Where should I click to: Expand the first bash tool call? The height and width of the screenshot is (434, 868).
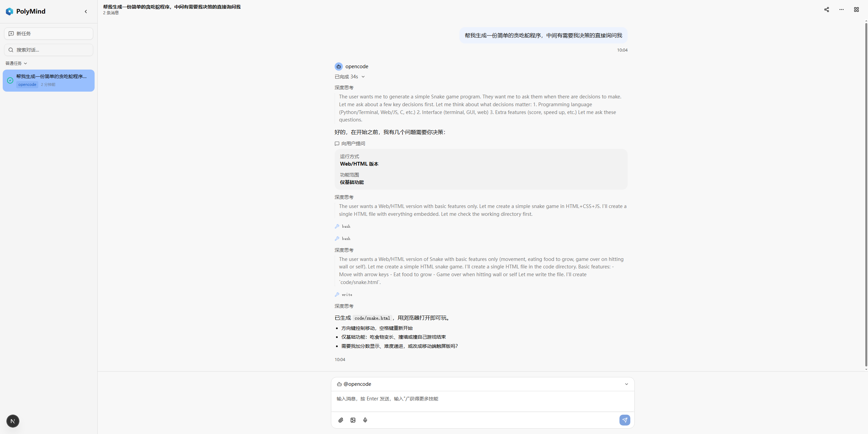pos(342,226)
